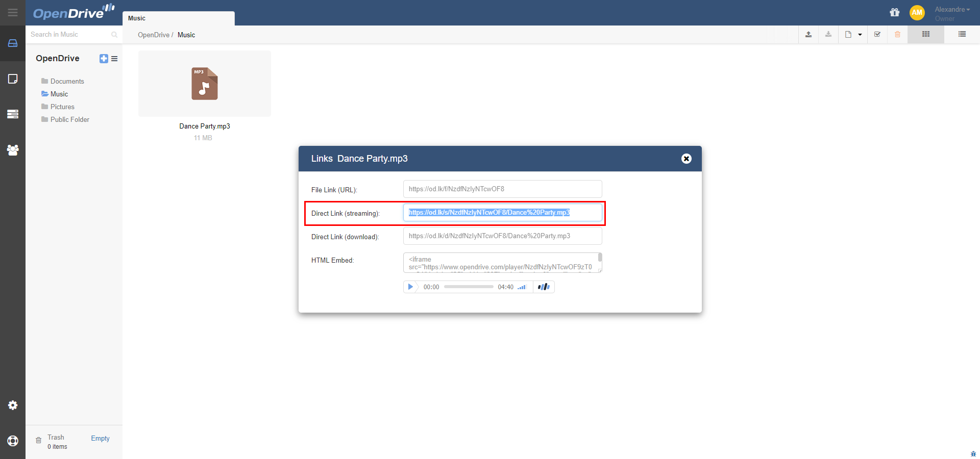Expand the Alexandre account dropdown
Image resolution: width=980 pixels, height=459 pixels.
952,10
